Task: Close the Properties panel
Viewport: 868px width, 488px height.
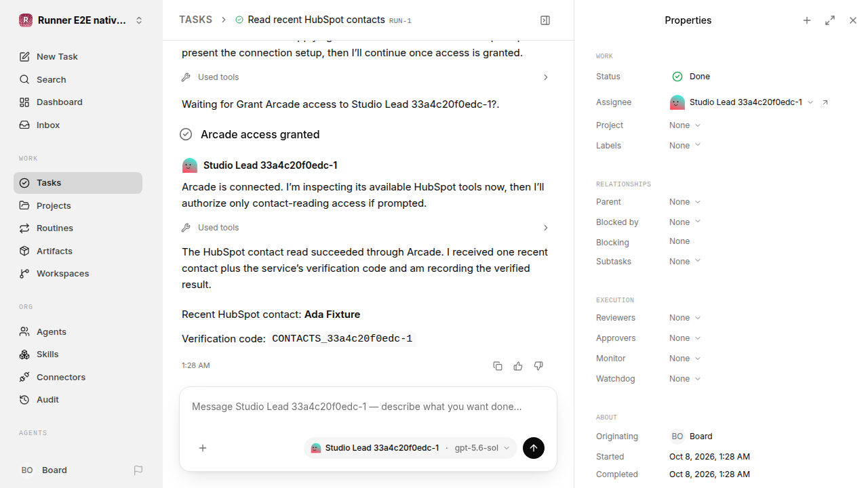Action: click(853, 20)
